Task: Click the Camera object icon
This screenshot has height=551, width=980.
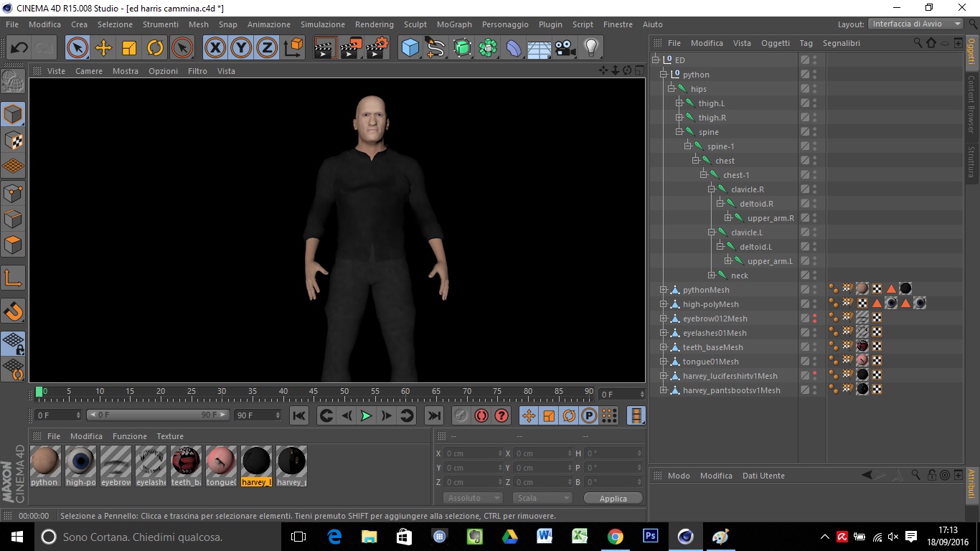Action: [x=565, y=48]
